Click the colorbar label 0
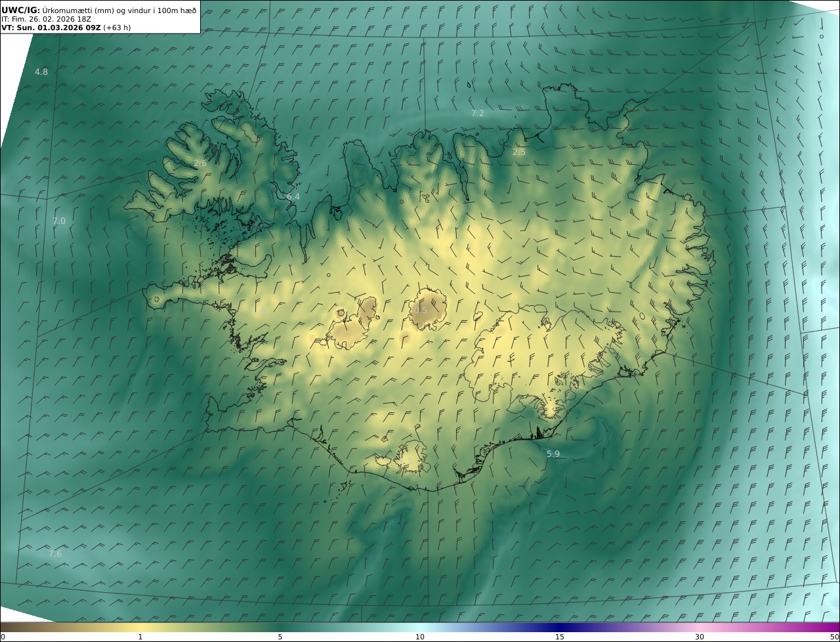 3,637
